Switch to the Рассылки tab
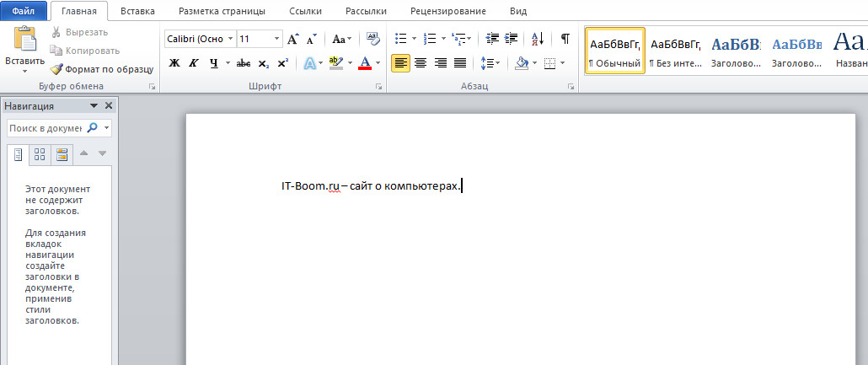The width and height of the screenshot is (868, 365). click(366, 11)
